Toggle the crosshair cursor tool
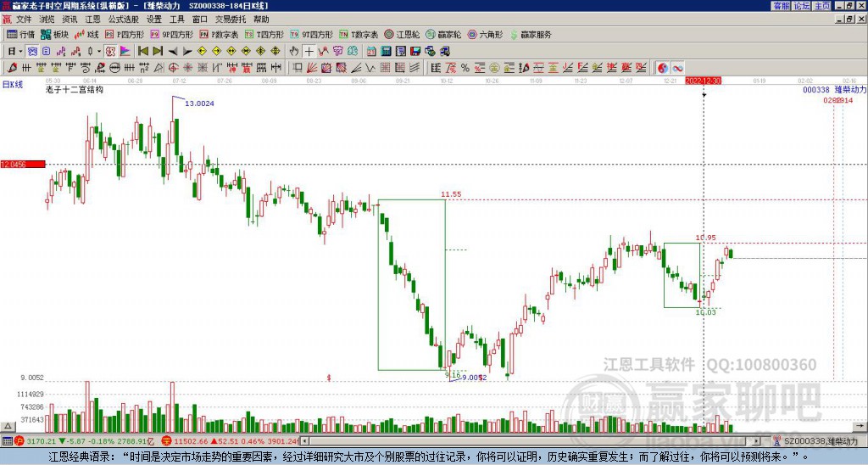 (x=309, y=52)
